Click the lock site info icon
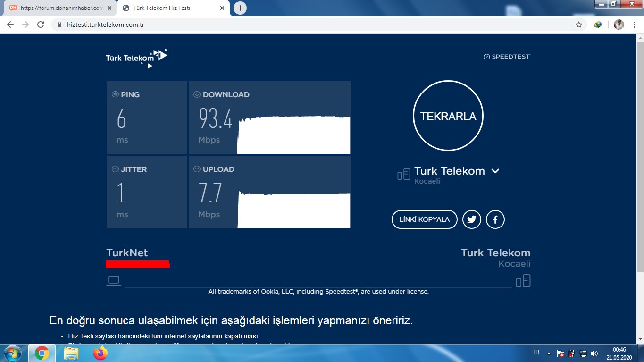The width and height of the screenshot is (644, 362). click(59, 25)
